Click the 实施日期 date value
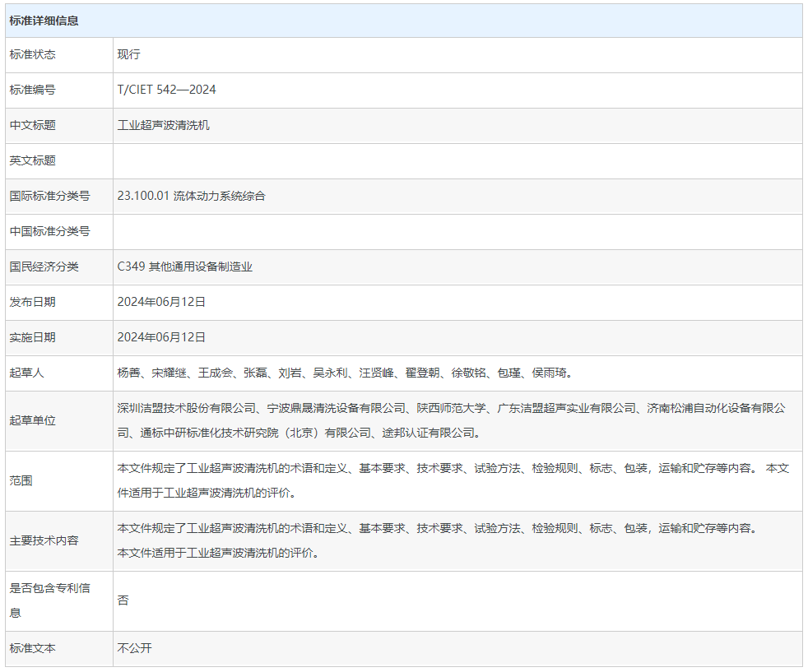 (x=161, y=337)
